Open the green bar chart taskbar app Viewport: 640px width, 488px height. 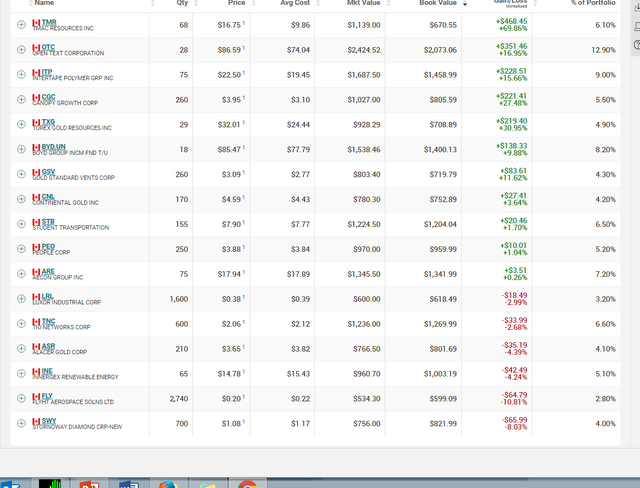(x=50, y=484)
